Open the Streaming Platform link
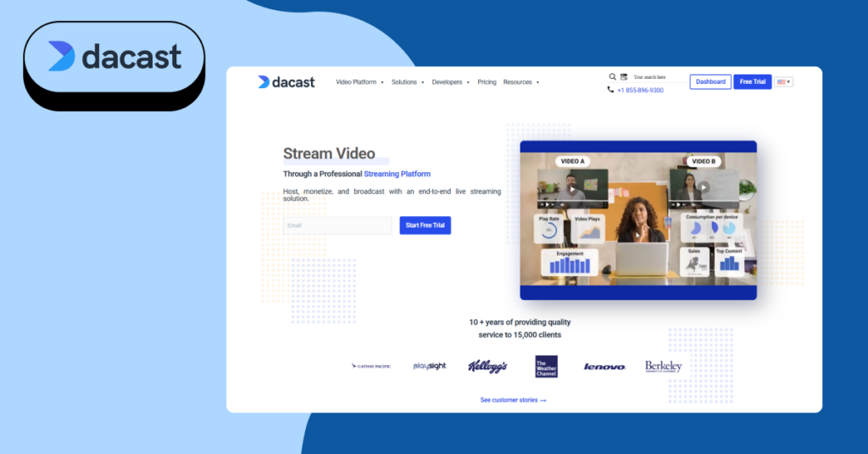The width and height of the screenshot is (868, 454). pos(397,174)
